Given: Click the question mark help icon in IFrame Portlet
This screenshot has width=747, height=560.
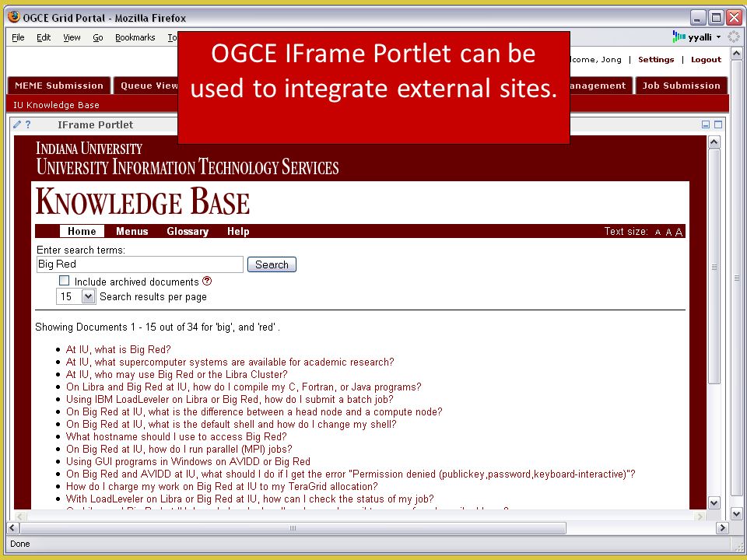Looking at the screenshot, I should pyautogui.click(x=28, y=124).
